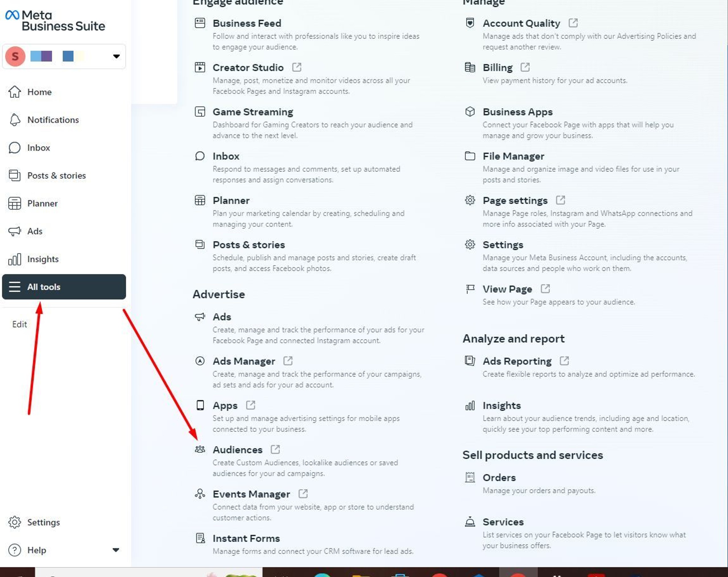This screenshot has height=577, width=728.
Task: Open external link icon beside Billing
Action: [525, 67]
